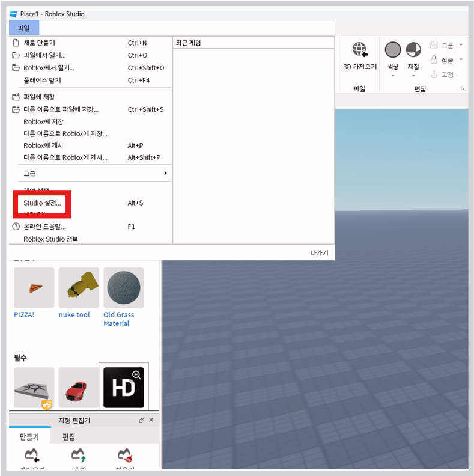
Task: Open the nuke tool asset link
Action: coord(74,314)
